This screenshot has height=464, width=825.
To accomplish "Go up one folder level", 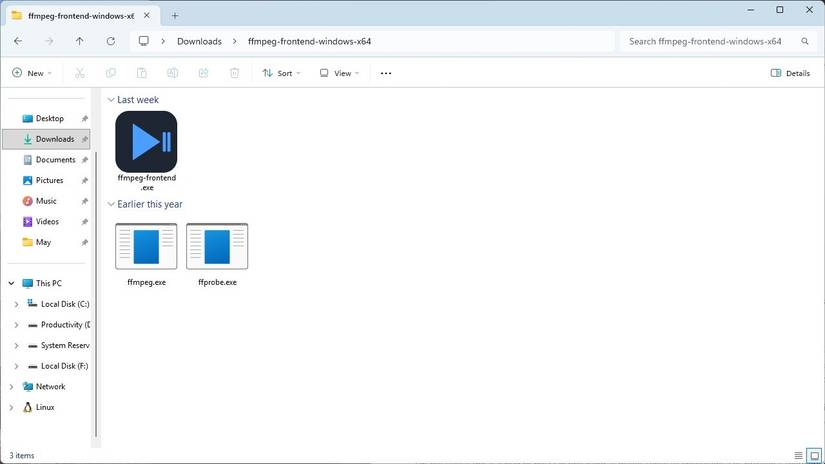I will (x=79, y=41).
